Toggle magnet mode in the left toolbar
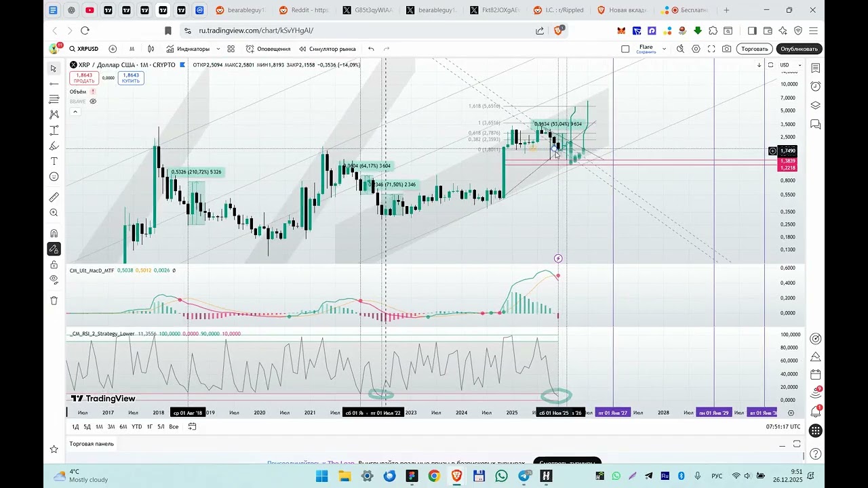868x488 pixels. pos(54,234)
